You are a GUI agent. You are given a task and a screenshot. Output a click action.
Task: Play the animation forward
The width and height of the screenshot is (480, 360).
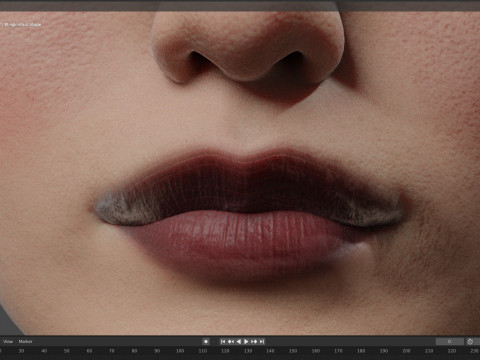pyautogui.click(x=246, y=341)
